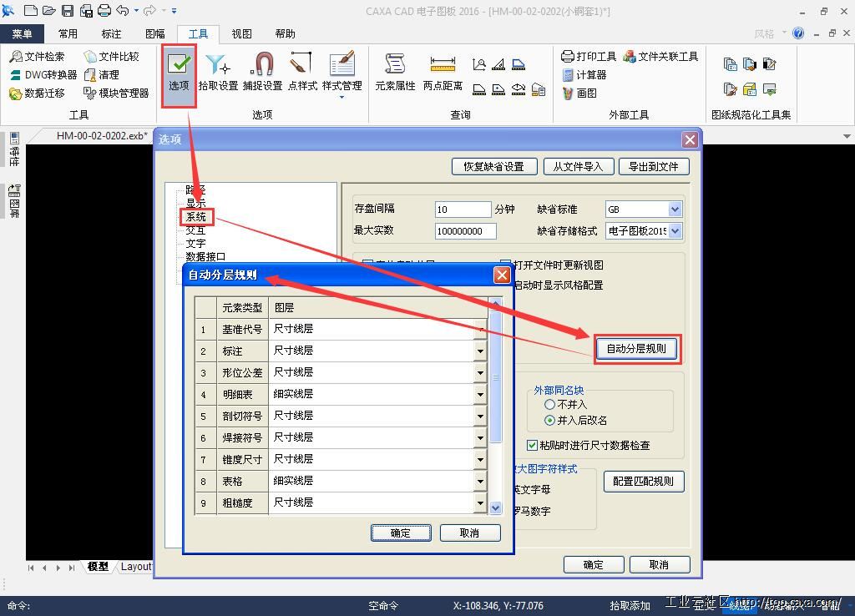Click 从文件导入 button
This screenshot has width=855, height=616.
point(578,167)
